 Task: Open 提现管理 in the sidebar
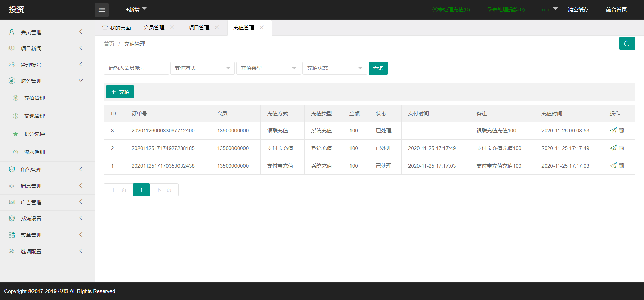(35, 116)
